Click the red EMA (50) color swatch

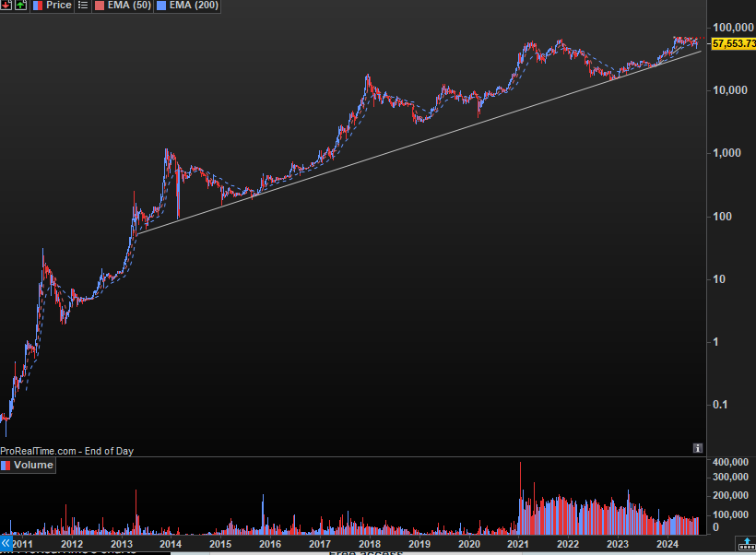point(100,6)
